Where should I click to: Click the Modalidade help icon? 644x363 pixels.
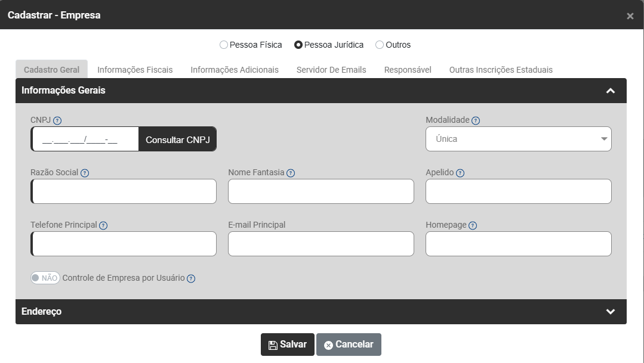(476, 120)
